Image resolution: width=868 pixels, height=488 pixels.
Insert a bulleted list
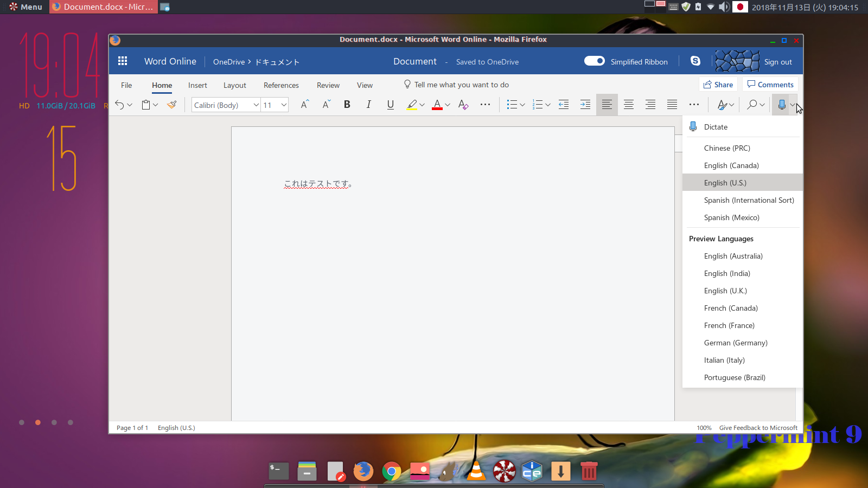(x=512, y=105)
